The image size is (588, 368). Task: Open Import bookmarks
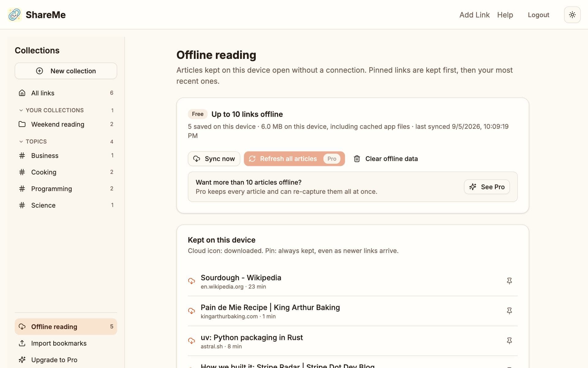66,343
